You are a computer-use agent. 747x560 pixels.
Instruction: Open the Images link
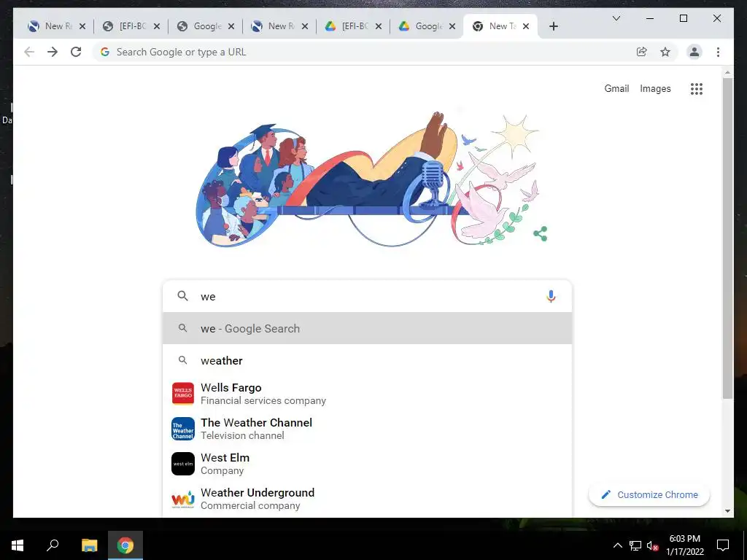pyautogui.click(x=655, y=88)
